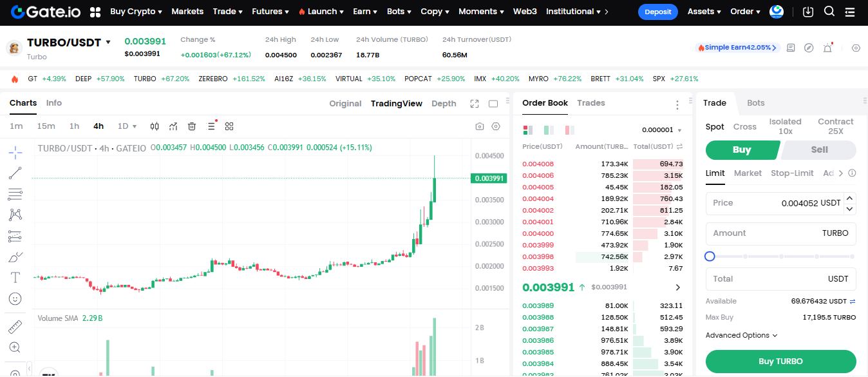
Task: Show both bids and asks in order book
Action: 529,130
